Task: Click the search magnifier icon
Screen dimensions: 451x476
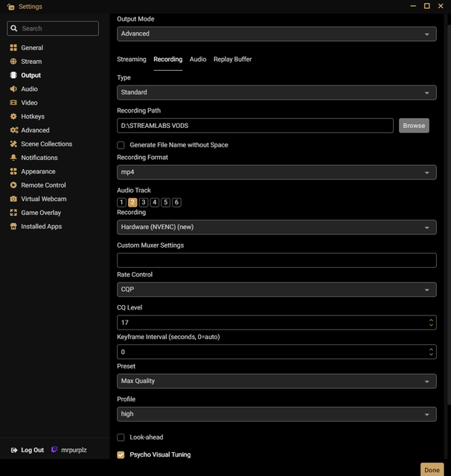Action: point(14,28)
